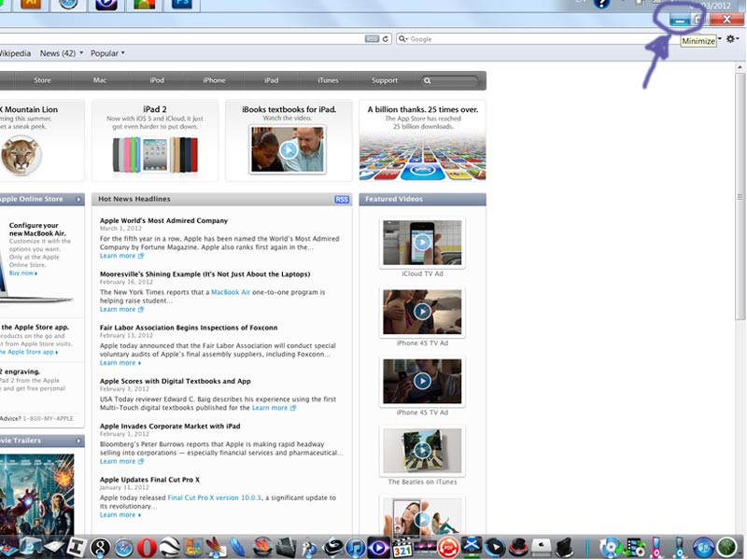Open the Store tab on Apple nav
747x560 pixels.
pos(42,80)
